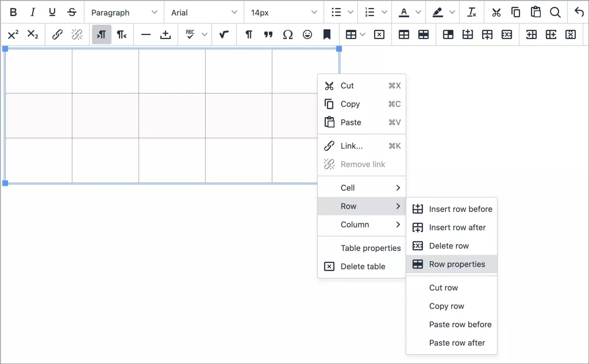Select Row properties from the submenu

pyautogui.click(x=457, y=264)
